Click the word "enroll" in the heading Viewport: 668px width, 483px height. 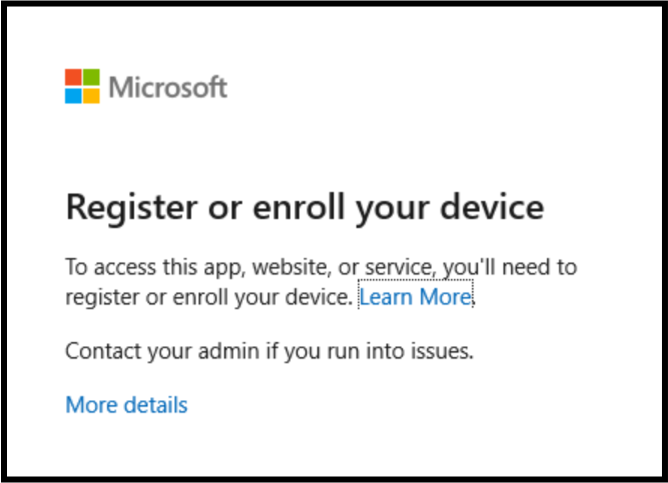pyautogui.click(x=307, y=207)
